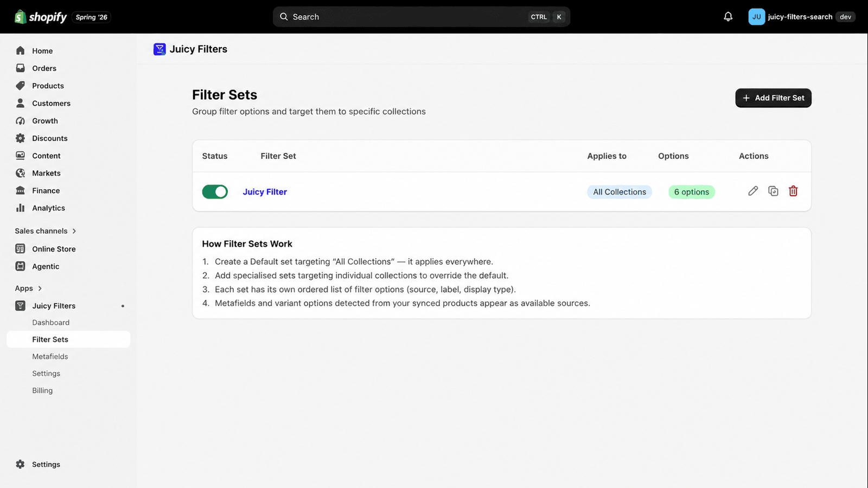Open Orders from the sidebar
This screenshot has height=488, width=868.
44,68
